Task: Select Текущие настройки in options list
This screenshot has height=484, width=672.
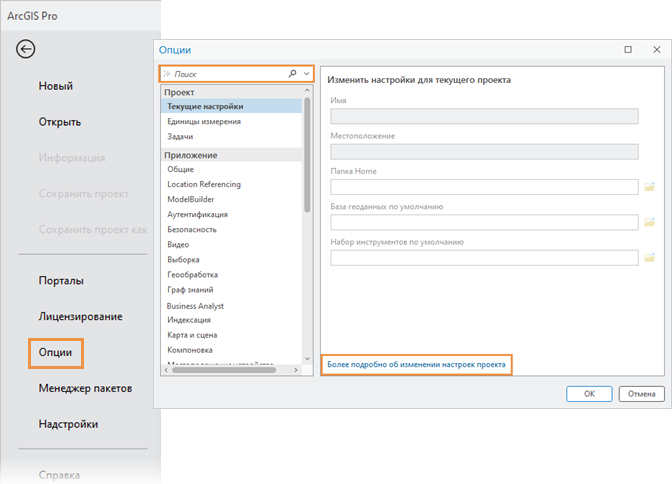Action: click(x=231, y=106)
